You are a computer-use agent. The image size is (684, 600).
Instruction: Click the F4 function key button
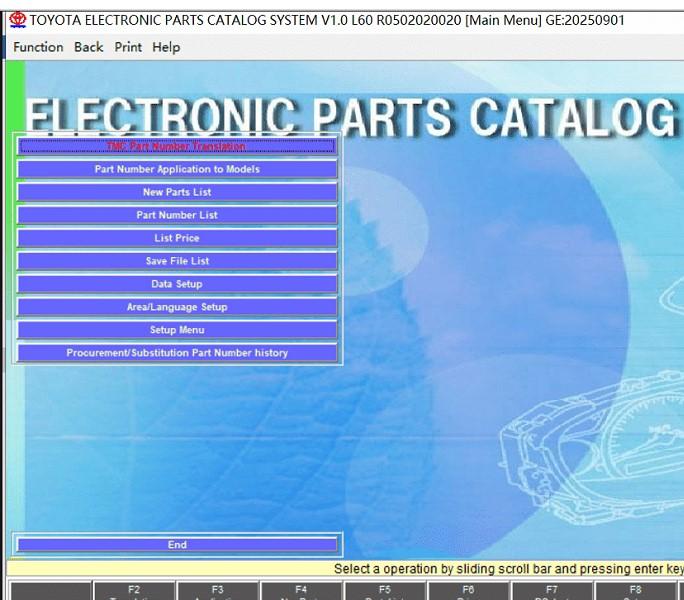pyautogui.click(x=301, y=591)
